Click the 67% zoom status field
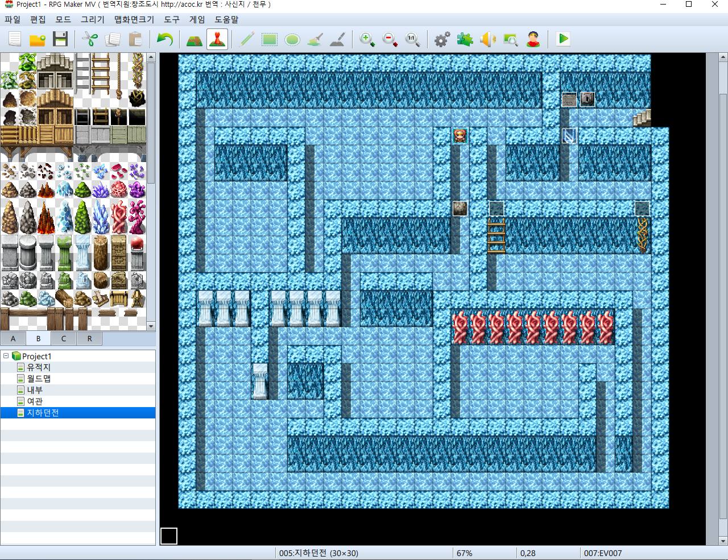 (465, 553)
